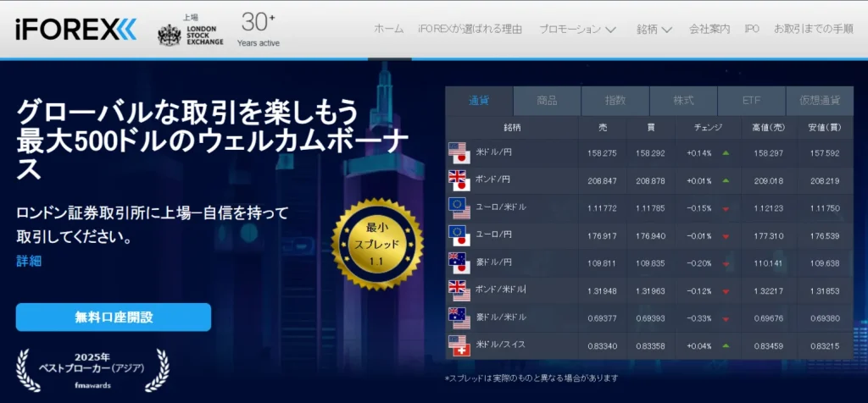
Task: Click the ポンド/米ドル instrument name
Action: tap(501, 289)
